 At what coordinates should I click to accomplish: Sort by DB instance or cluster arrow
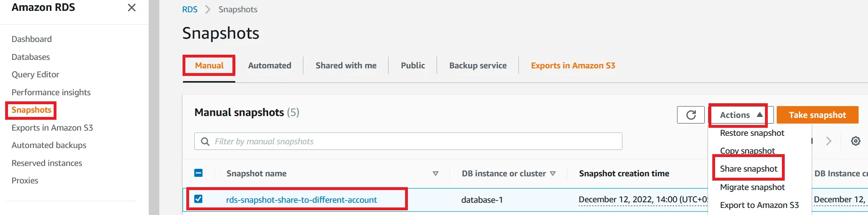pos(553,174)
